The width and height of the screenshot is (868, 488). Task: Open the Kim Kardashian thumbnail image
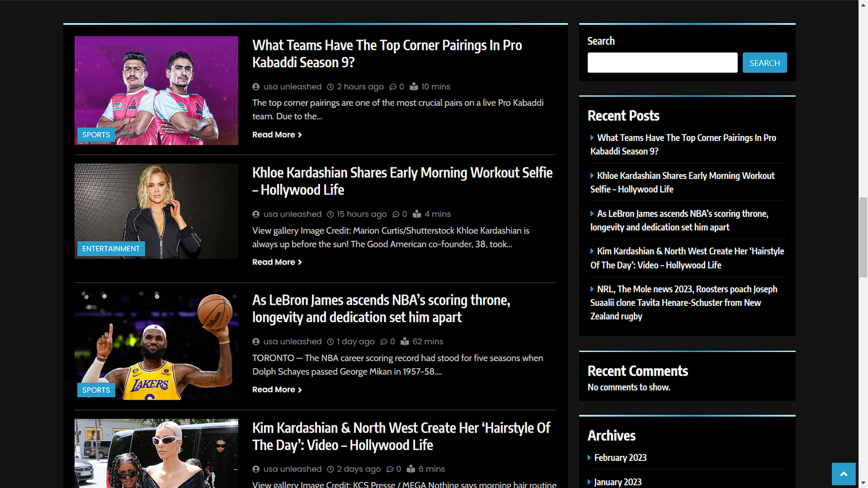156,453
